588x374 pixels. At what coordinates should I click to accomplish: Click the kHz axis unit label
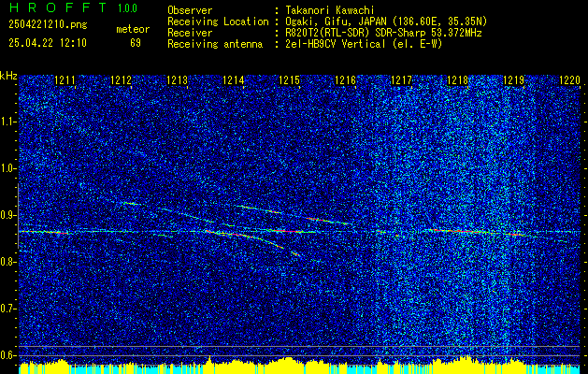coord(8,76)
